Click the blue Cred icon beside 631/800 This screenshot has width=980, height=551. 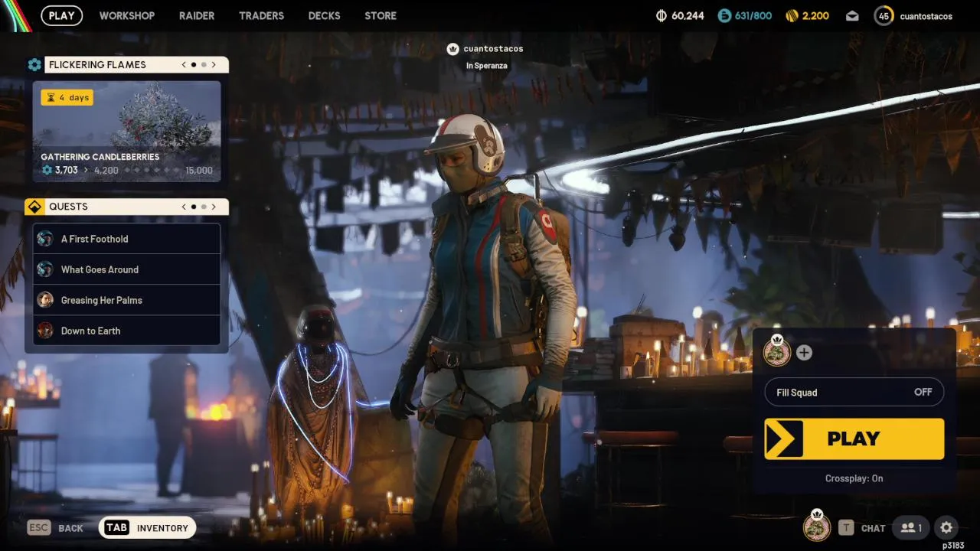tap(724, 15)
